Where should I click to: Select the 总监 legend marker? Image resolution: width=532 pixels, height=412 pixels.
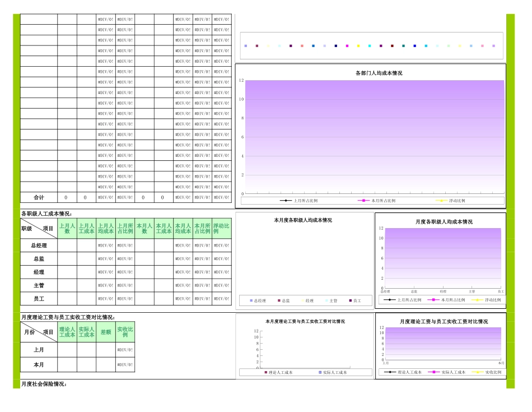pyautogui.click(x=278, y=300)
